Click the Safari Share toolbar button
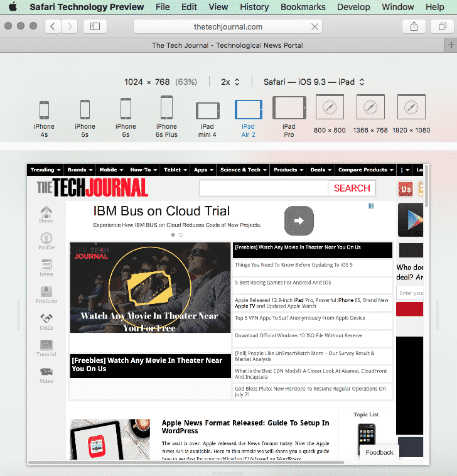This screenshot has height=476, width=457. [x=414, y=26]
